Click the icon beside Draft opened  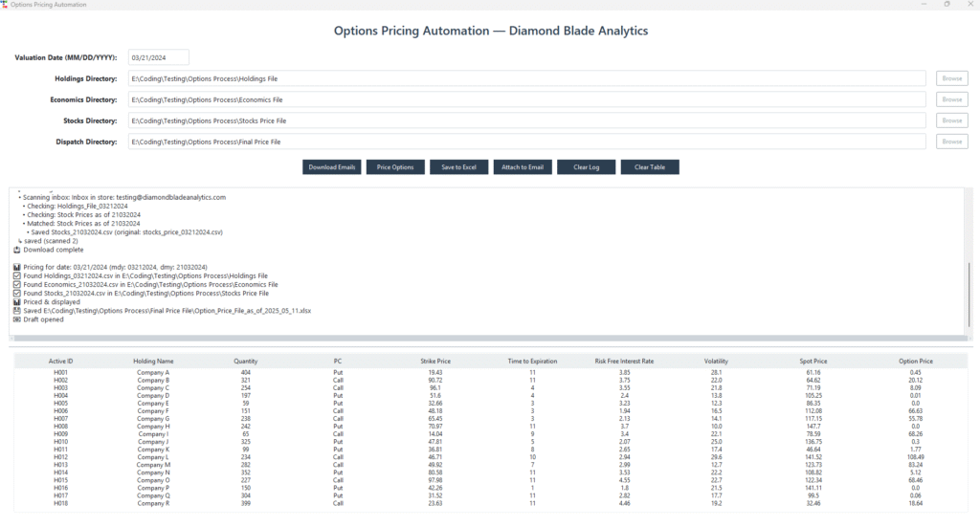coord(17,319)
